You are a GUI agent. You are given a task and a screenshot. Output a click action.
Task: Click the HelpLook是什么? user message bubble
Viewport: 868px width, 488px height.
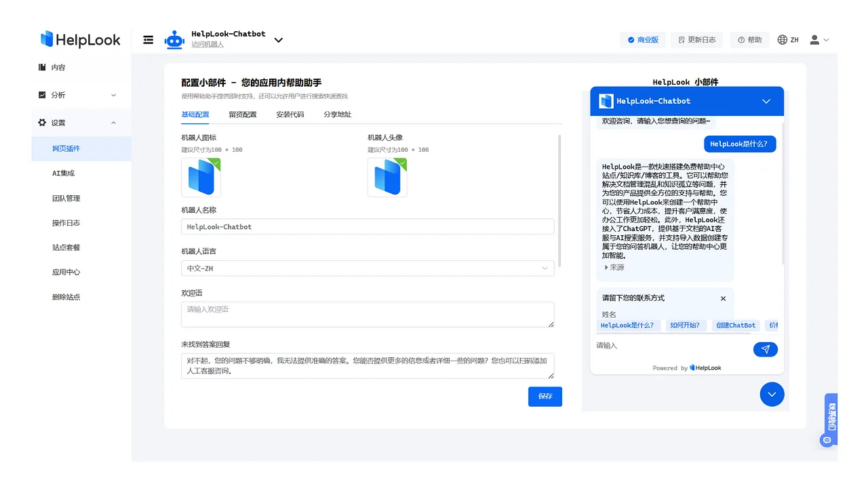point(739,144)
